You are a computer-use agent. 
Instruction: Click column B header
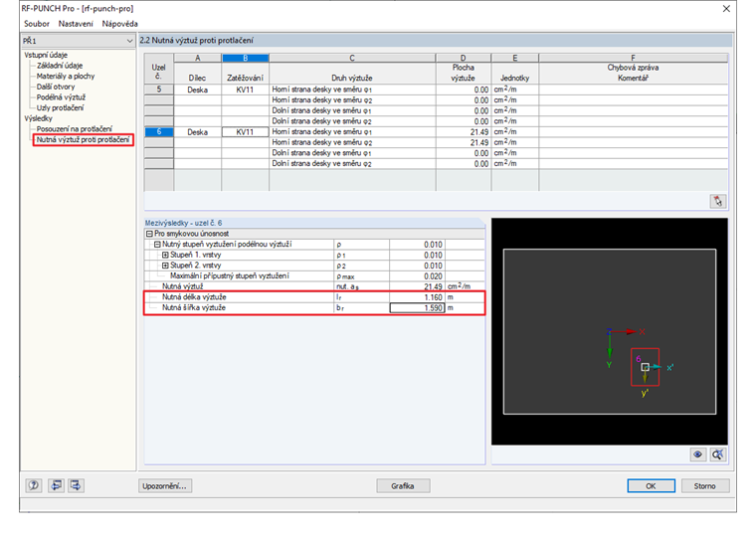click(x=246, y=58)
